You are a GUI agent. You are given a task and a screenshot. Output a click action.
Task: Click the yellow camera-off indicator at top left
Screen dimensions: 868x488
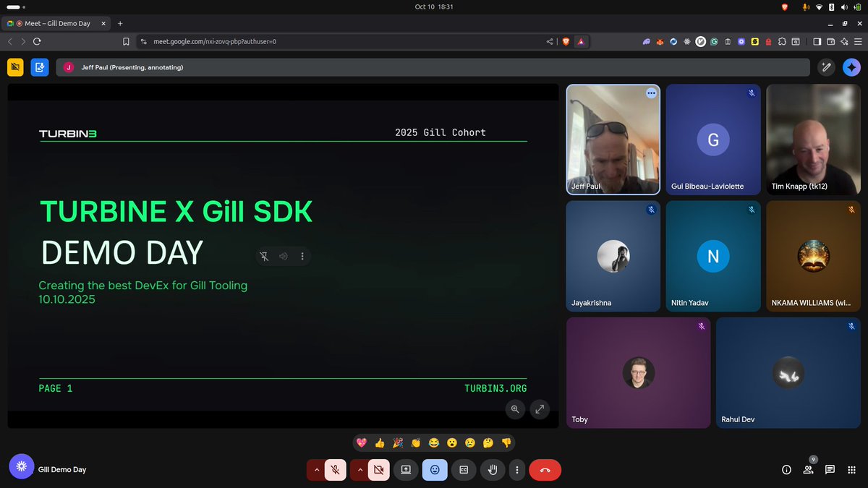click(x=16, y=67)
